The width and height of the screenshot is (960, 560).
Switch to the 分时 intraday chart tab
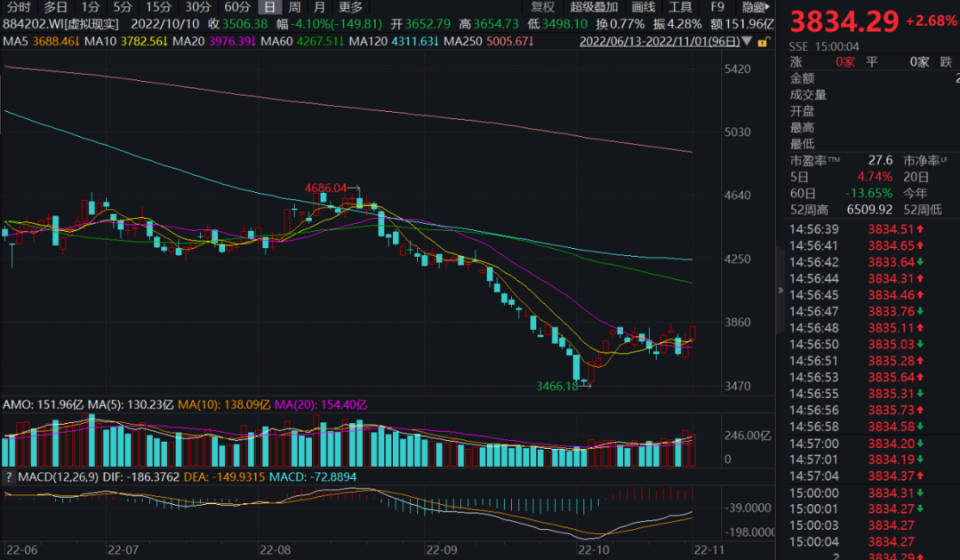(19, 7)
